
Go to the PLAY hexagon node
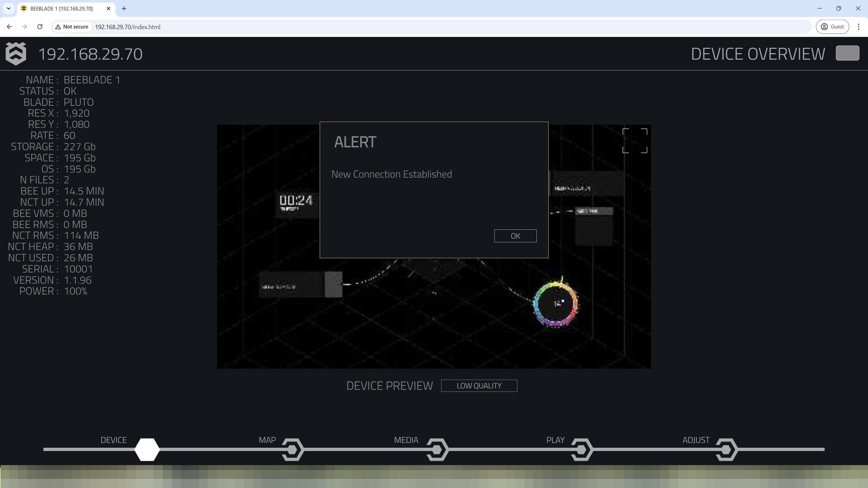pos(581,449)
